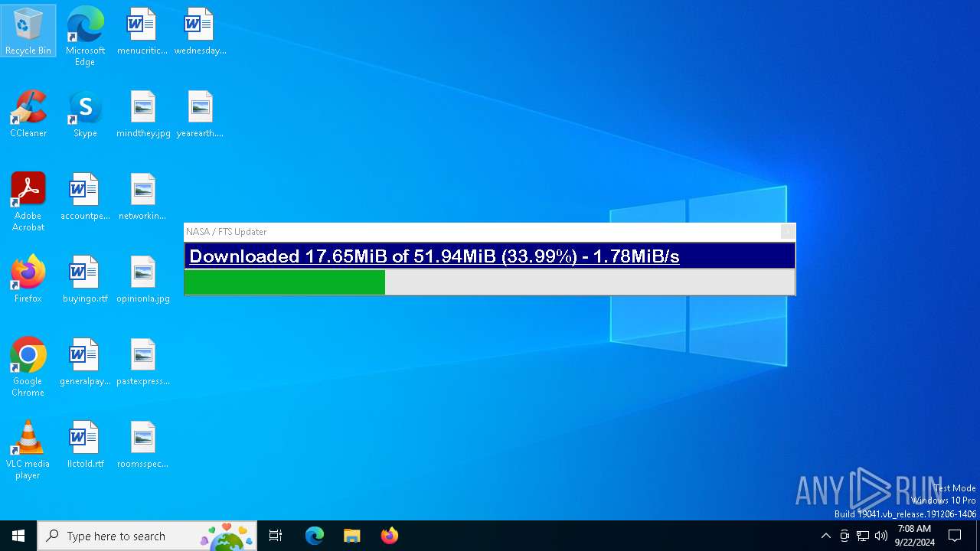Select the opinionla.jpg image file
980x551 pixels.
point(143,279)
